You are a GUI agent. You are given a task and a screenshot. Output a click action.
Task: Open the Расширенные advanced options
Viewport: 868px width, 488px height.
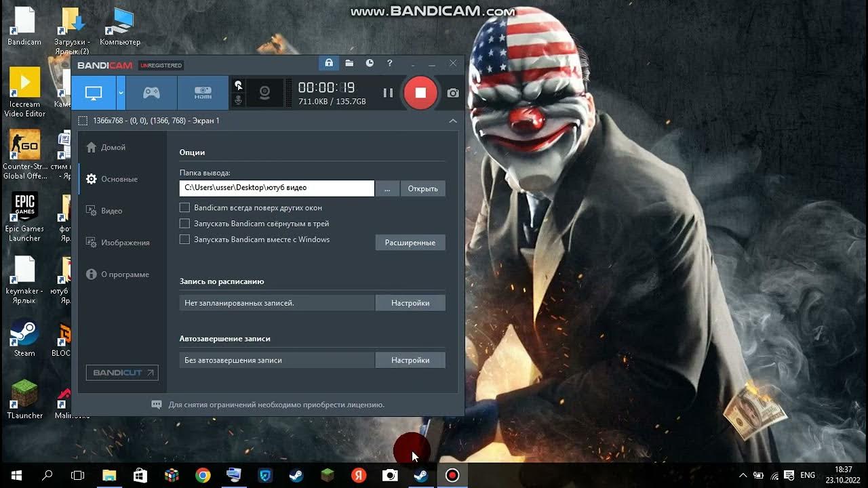pos(410,243)
